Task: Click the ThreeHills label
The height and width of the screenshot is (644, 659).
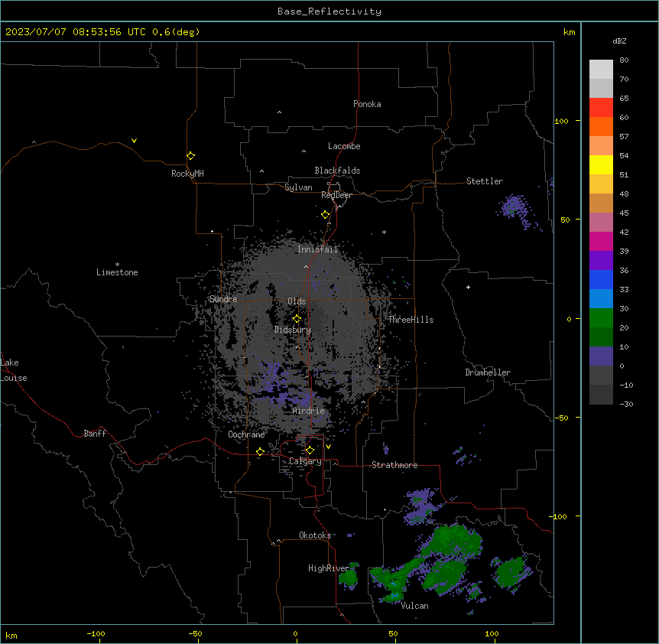Action: point(411,320)
